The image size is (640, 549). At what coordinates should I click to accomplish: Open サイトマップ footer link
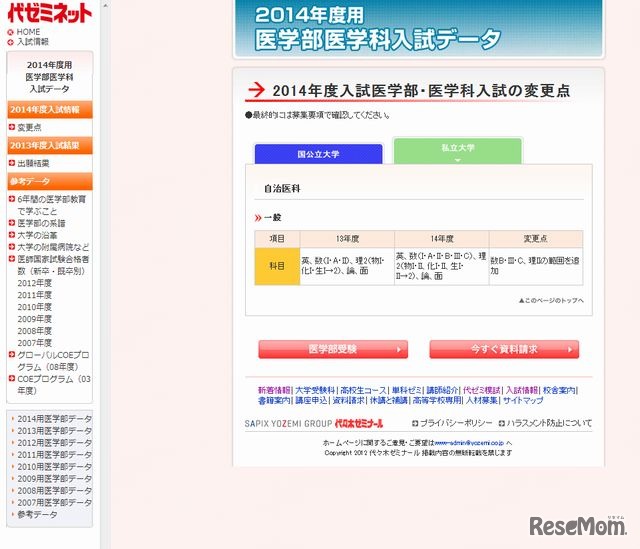click(x=523, y=400)
